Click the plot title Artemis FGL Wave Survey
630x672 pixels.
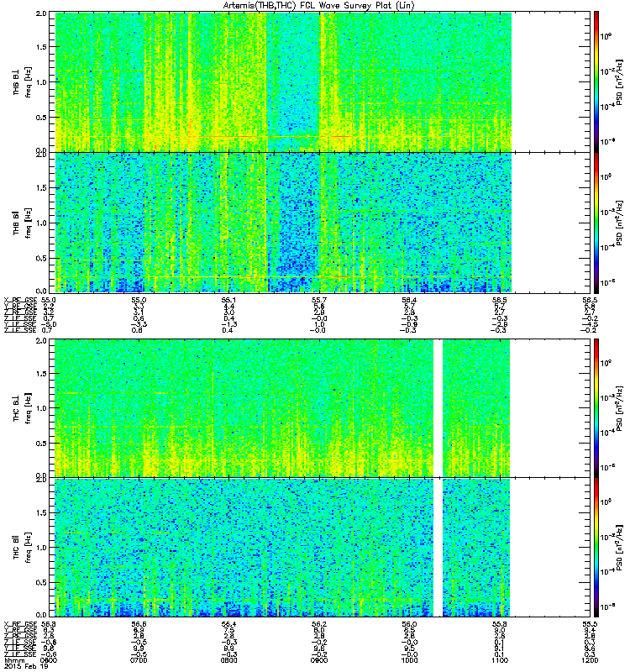point(319,5)
